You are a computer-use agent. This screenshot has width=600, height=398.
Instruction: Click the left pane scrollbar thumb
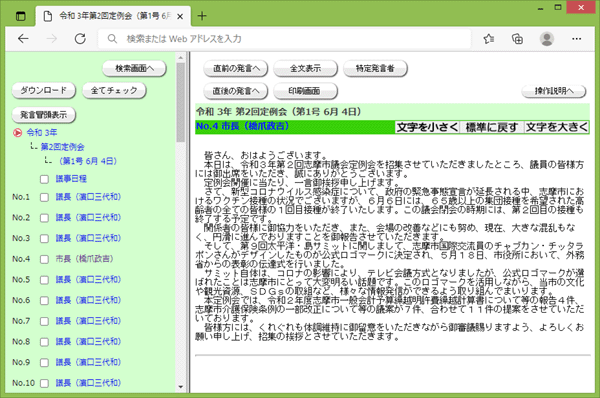181,102
